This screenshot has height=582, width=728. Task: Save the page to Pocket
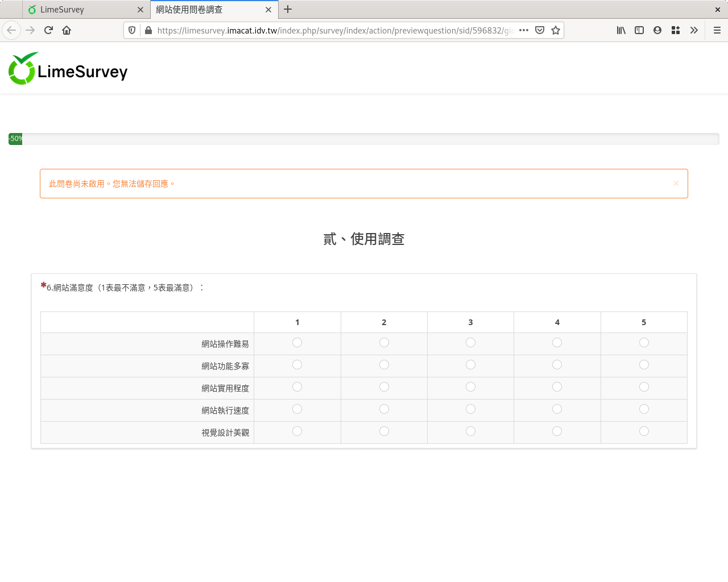540,30
